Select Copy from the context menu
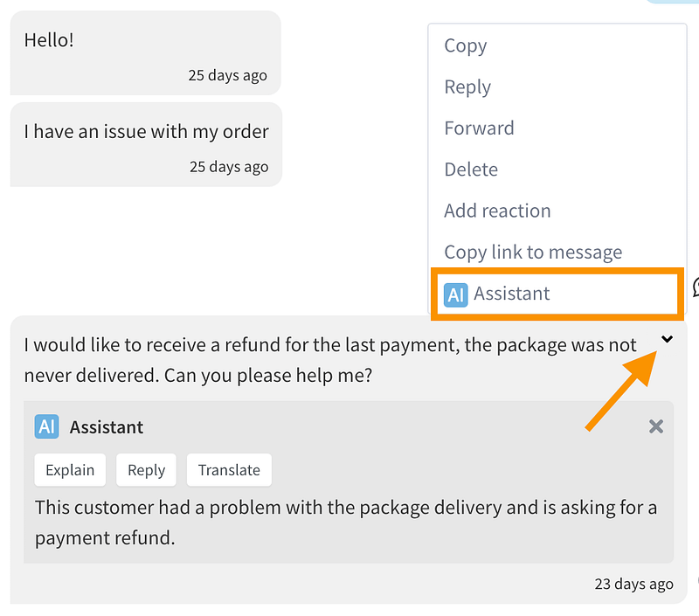The height and width of the screenshot is (616, 699). point(466,46)
